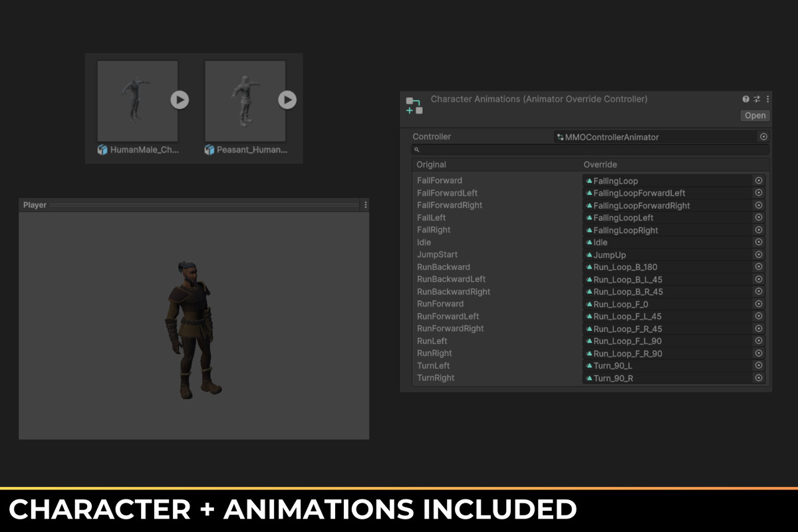Click the Override column header

point(600,164)
